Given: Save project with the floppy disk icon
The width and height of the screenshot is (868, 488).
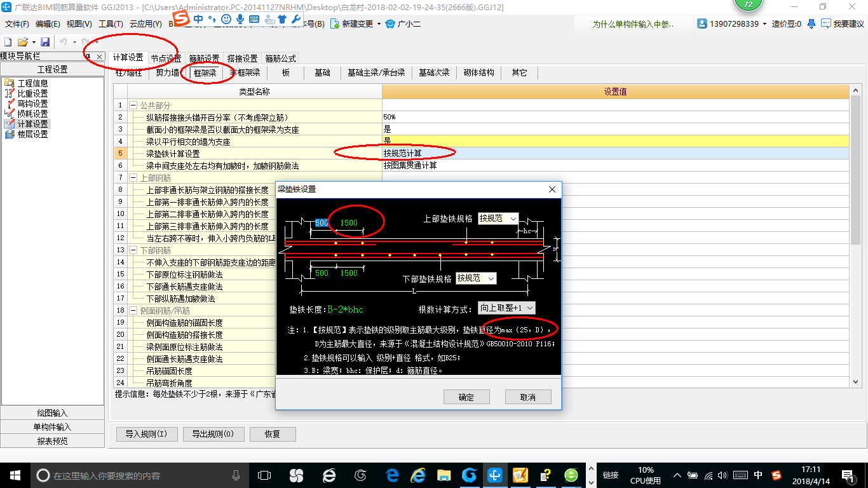Looking at the screenshot, I should tap(45, 42).
